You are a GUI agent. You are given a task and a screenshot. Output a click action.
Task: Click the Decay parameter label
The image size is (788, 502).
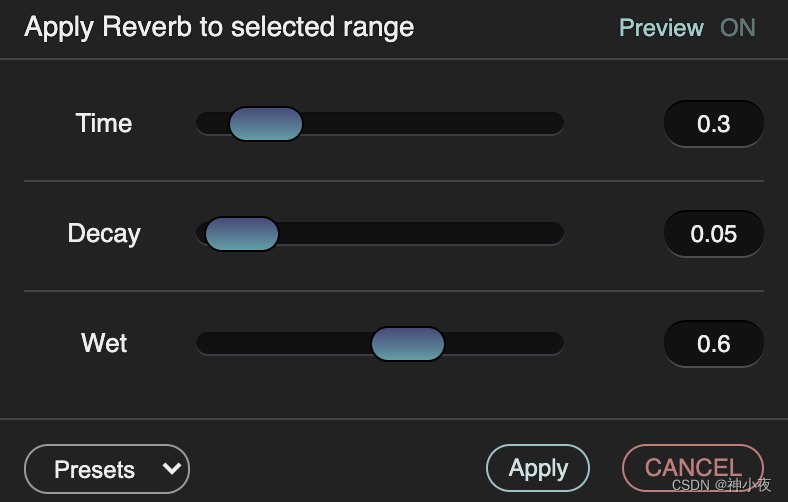click(104, 234)
